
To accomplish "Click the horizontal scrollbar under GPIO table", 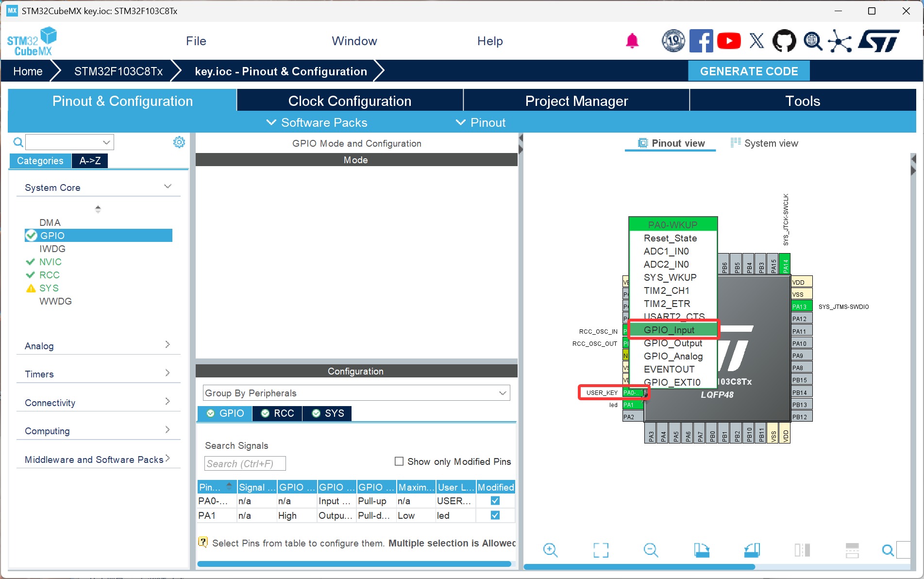I will [x=354, y=564].
